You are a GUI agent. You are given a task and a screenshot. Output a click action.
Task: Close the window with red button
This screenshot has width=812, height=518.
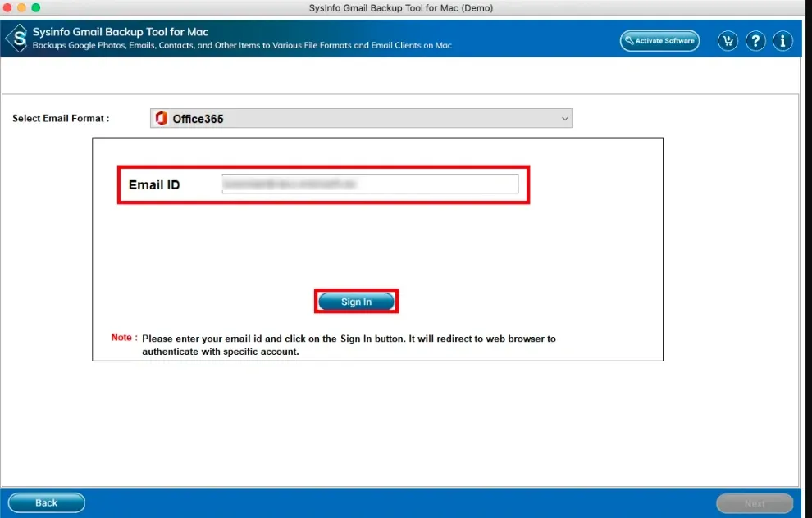(7, 7)
